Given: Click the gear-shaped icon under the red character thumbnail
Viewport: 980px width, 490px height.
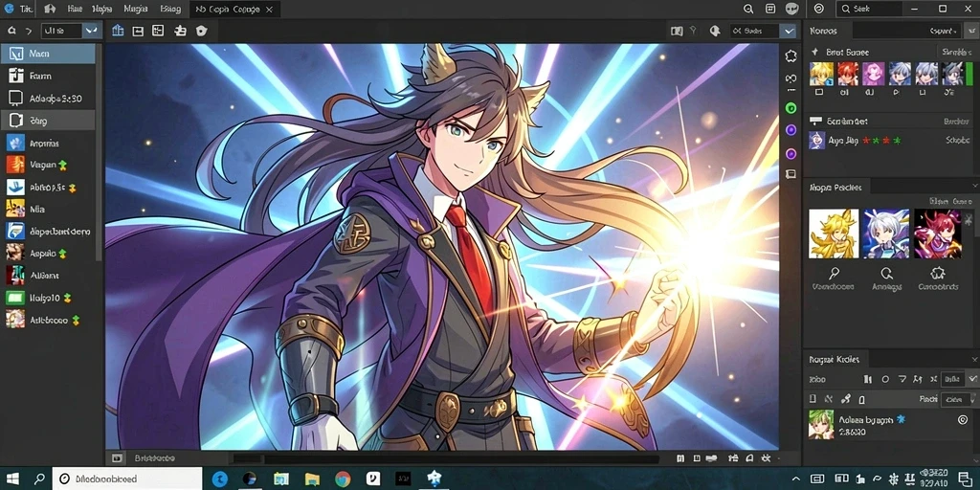Looking at the screenshot, I should 937,273.
